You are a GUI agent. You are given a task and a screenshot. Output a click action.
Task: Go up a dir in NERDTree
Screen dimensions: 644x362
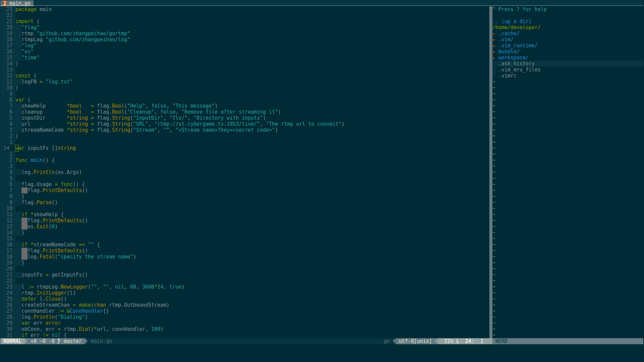[x=512, y=21]
